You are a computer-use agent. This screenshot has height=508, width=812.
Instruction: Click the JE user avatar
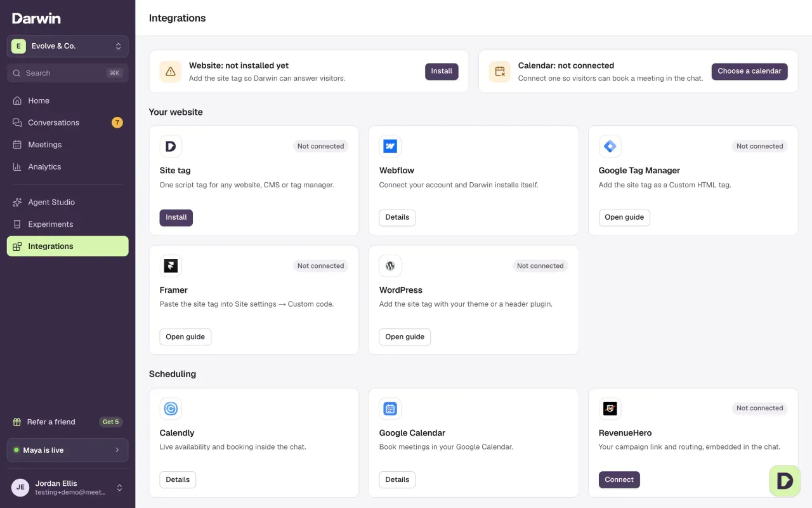pos(20,488)
